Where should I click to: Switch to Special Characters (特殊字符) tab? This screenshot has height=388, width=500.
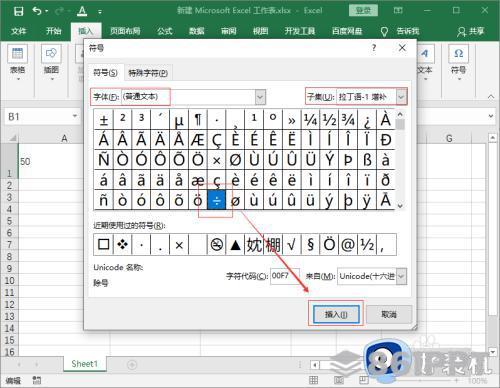point(148,73)
